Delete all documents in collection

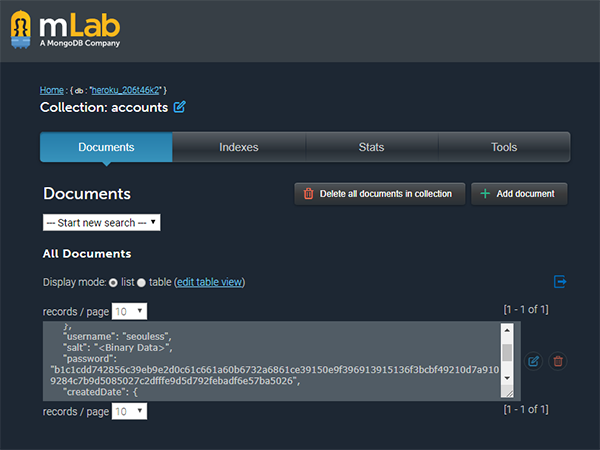pos(380,194)
